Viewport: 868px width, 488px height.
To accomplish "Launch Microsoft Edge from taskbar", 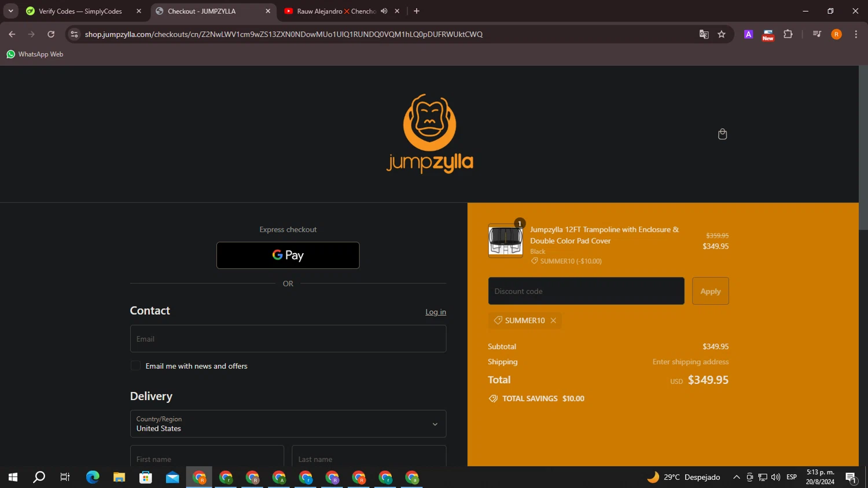I will coord(93,477).
